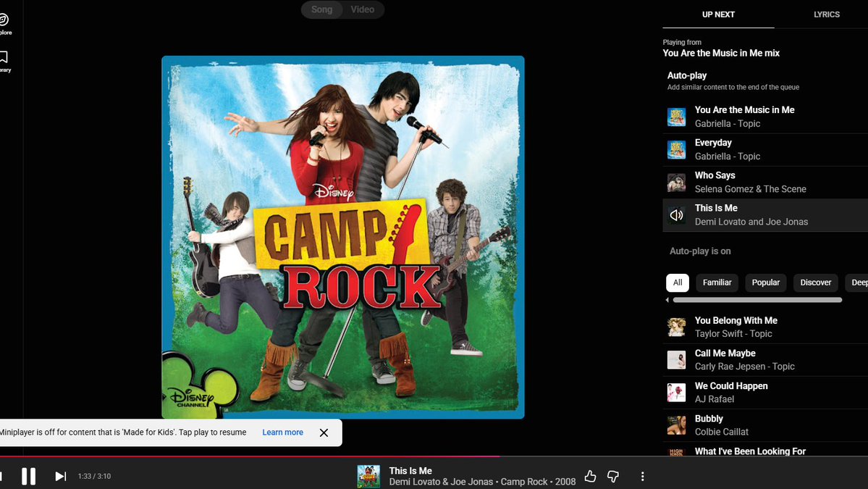
Task: Open the UP NEXT tab
Action: point(718,14)
